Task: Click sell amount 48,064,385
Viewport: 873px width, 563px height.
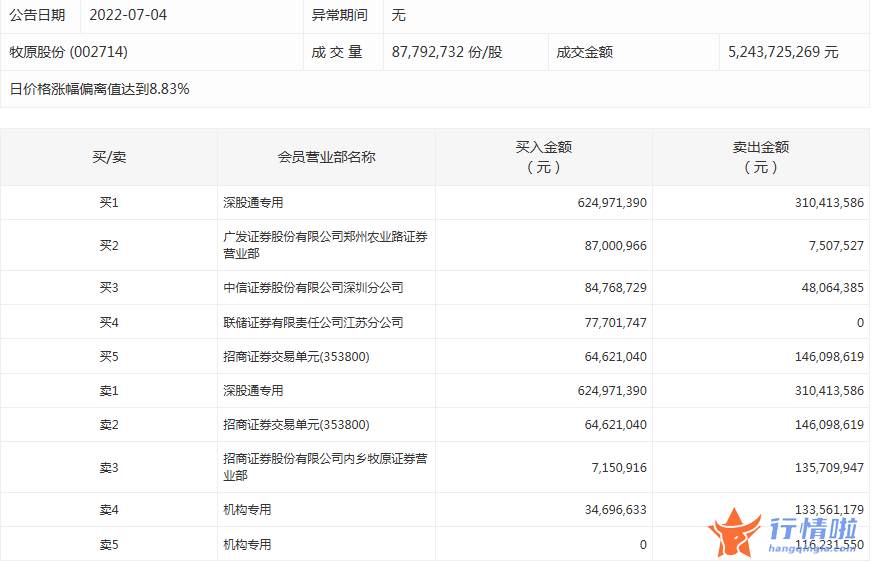Action: (832, 288)
